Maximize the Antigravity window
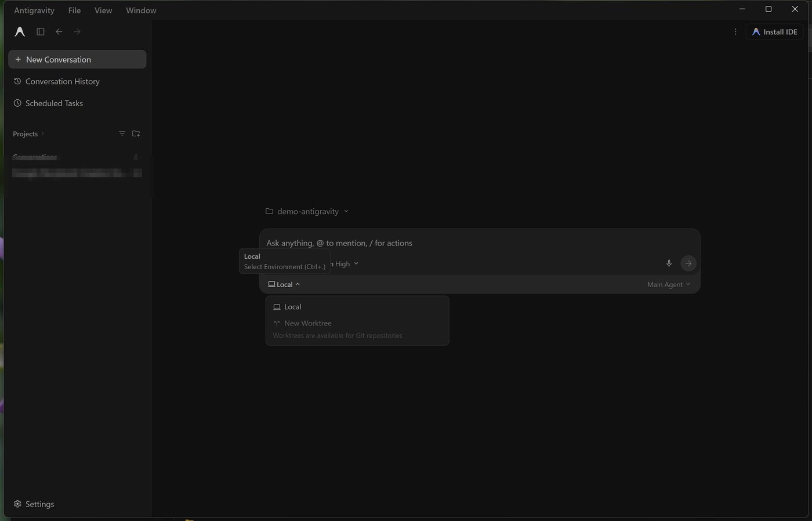Screen dimensions: 812x521 [x=768, y=9]
